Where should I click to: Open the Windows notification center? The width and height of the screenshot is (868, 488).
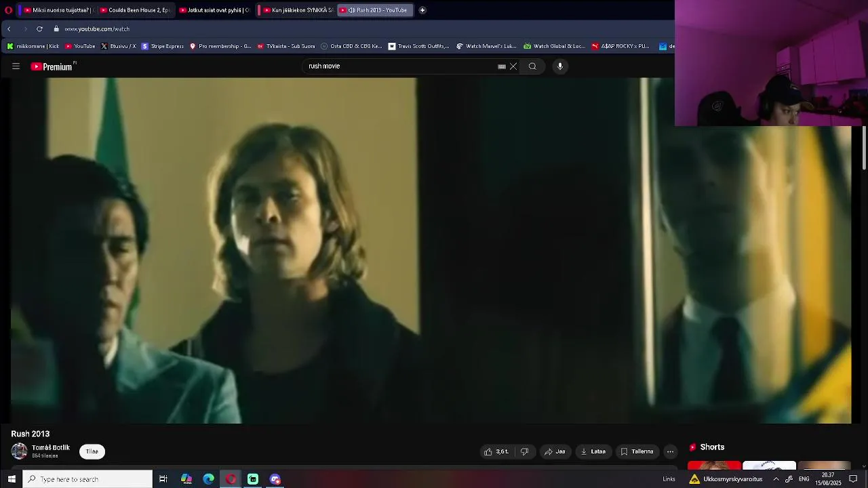click(853, 479)
